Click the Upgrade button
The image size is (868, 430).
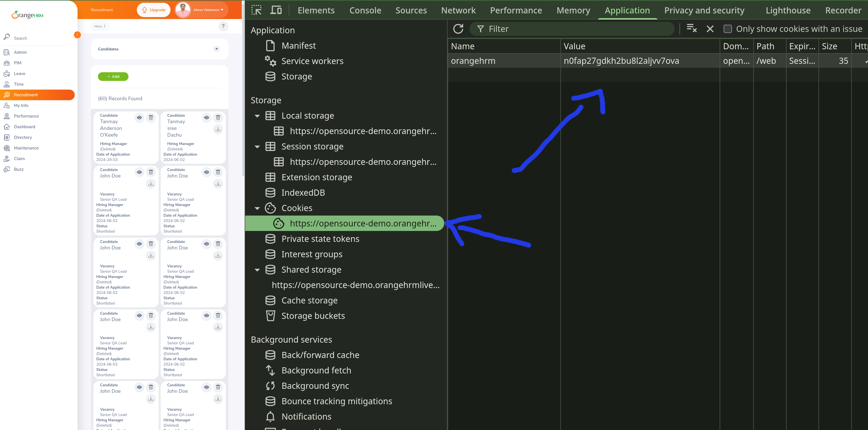[154, 10]
